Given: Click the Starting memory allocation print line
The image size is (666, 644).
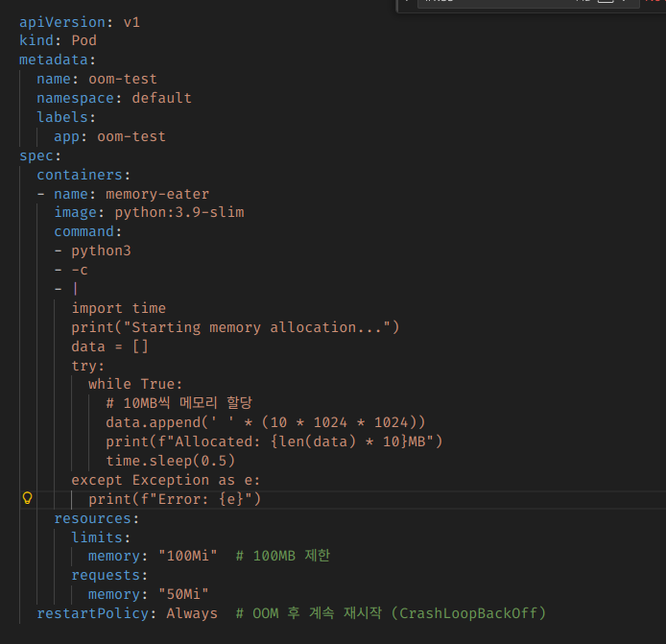Looking at the screenshot, I should pos(234,327).
